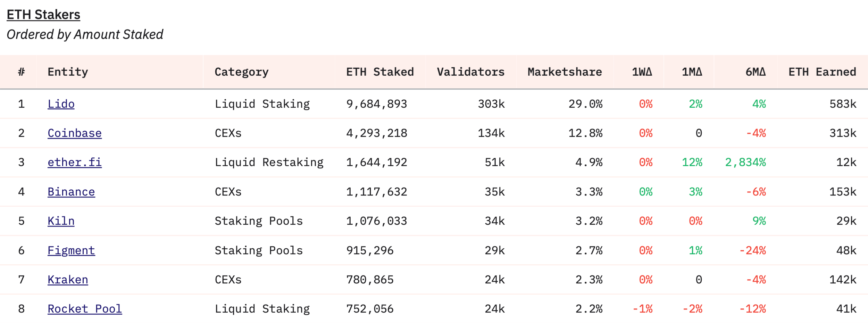This screenshot has height=323, width=868.
Task: Click the 2.3% marketshare cell
Action: 589,280
